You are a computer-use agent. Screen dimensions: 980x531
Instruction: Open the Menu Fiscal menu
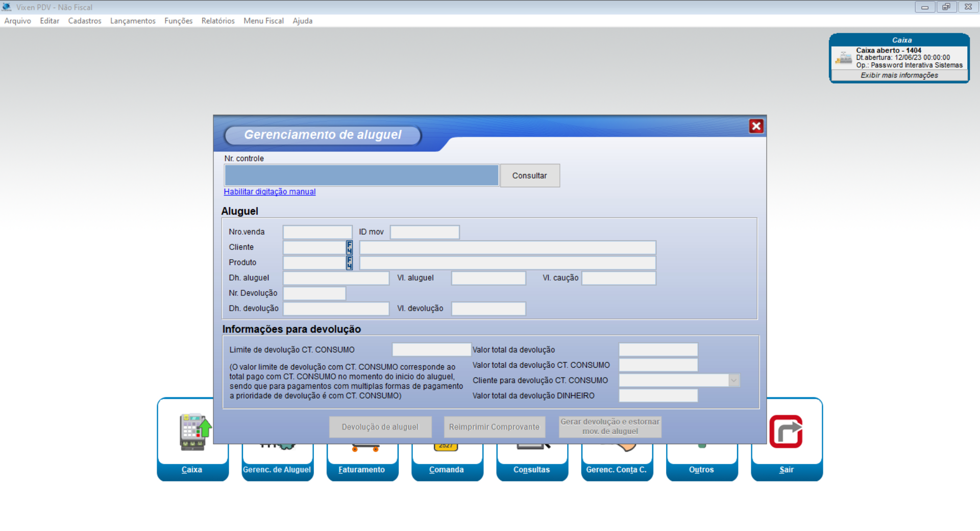(x=263, y=21)
